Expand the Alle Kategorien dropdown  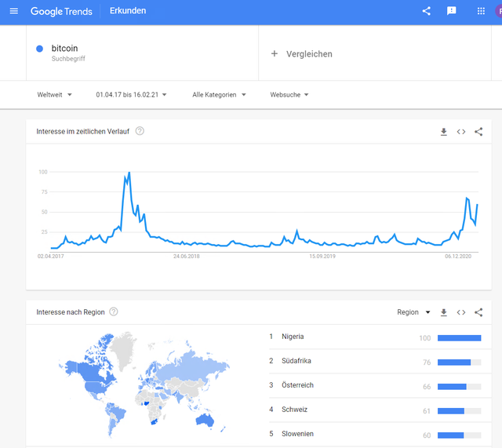click(219, 95)
